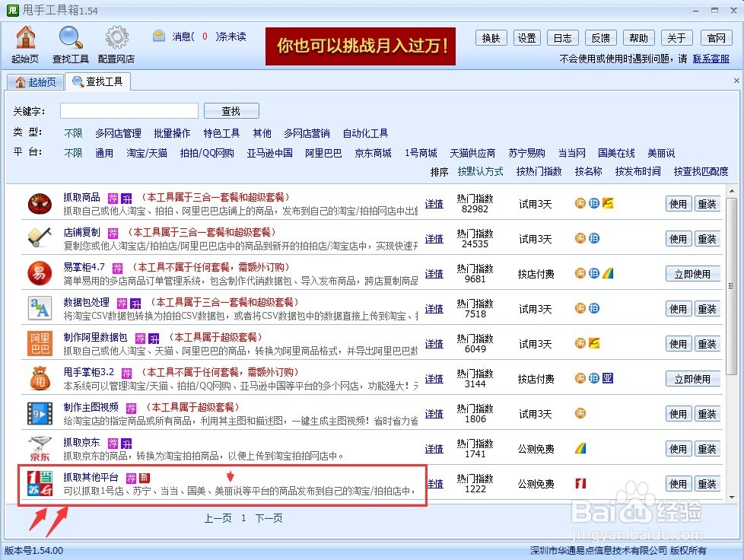Switch to the 查找工具 tab
The width and height of the screenshot is (744, 560).
click(x=97, y=81)
